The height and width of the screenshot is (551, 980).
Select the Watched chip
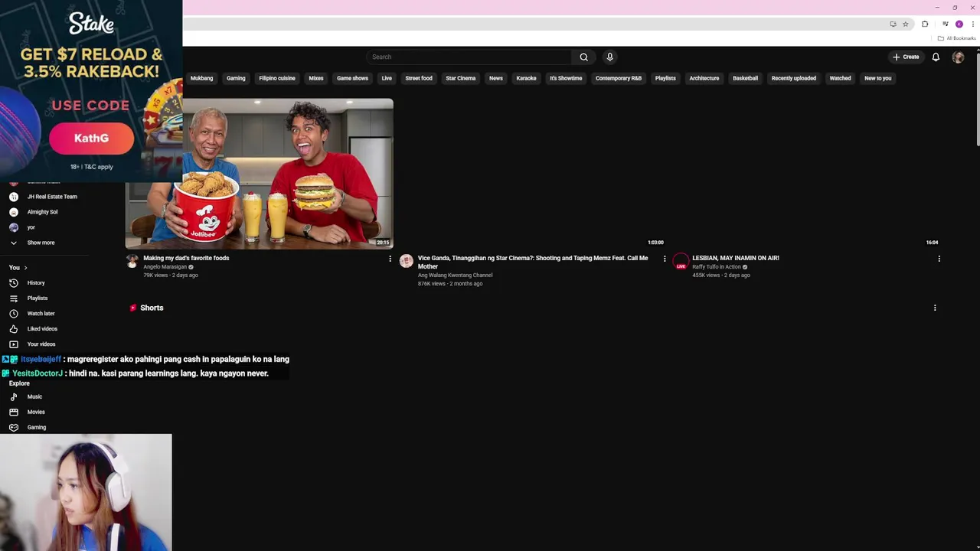[x=840, y=78]
